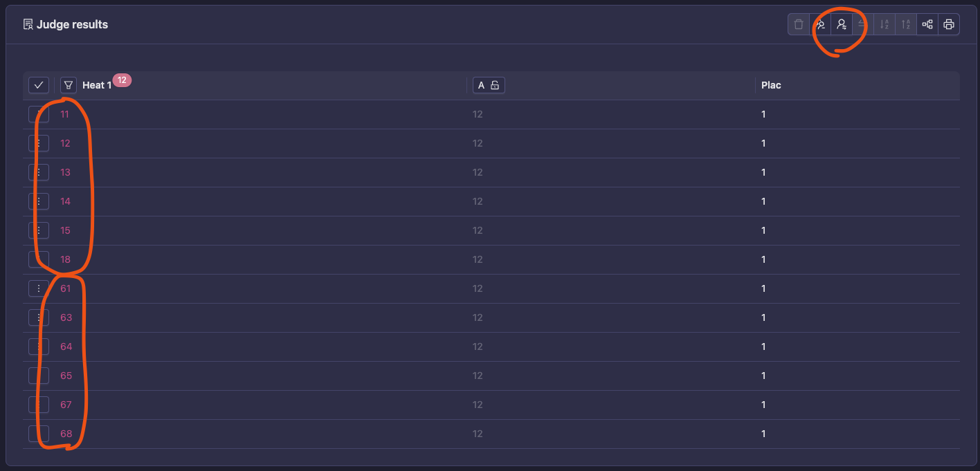Image resolution: width=980 pixels, height=471 pixels.
Task: Click the pink 12 count badge
Action: 122,80
